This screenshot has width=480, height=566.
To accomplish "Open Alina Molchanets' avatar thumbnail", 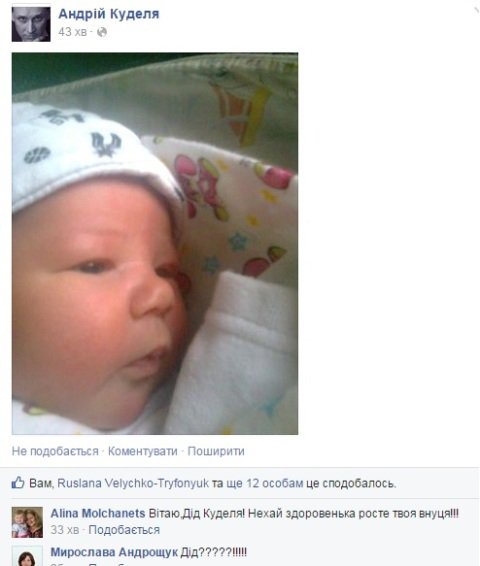I will coord(27,522).
